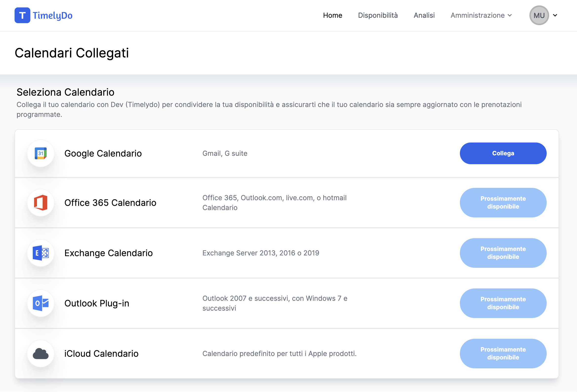Click the Google Calendar icon
The image size is (577, 392).
click(x=41, y=153)
